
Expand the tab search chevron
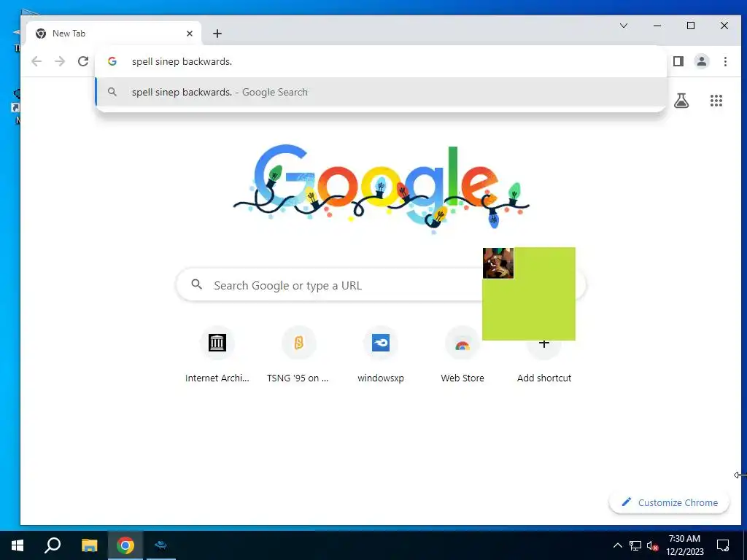tap(624, 26)
